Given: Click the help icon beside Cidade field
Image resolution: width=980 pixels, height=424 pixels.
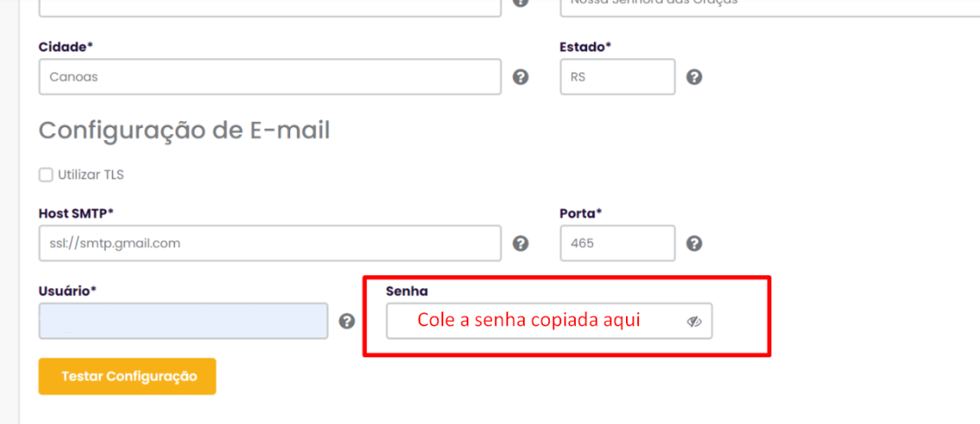Looking at the screenshot, I should click(520, 77).
